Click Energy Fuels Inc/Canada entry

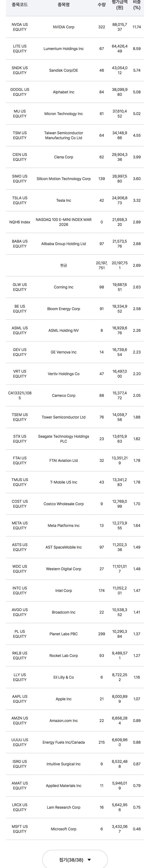pos(64,742)
